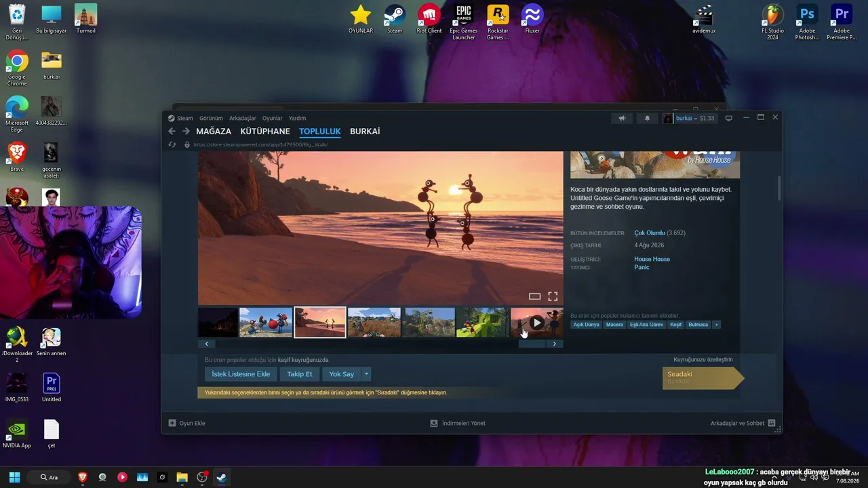Add game with İstek Listesine Ekle
This screenshot has height=488, width=868.
(241, 374)
